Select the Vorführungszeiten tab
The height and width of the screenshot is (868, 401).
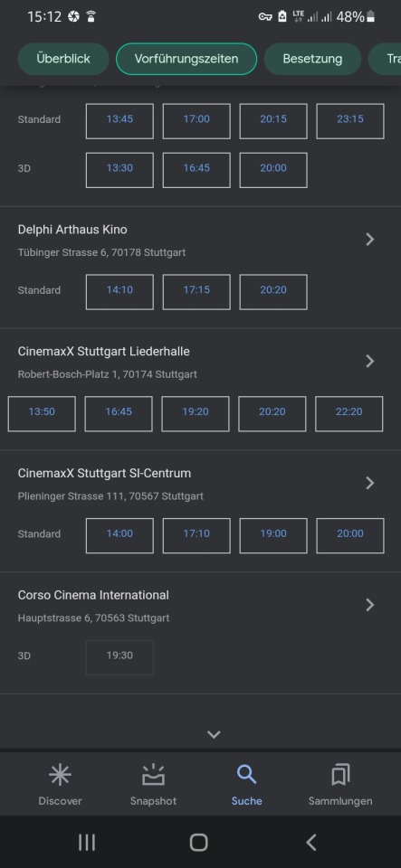(x=186, y=59)
